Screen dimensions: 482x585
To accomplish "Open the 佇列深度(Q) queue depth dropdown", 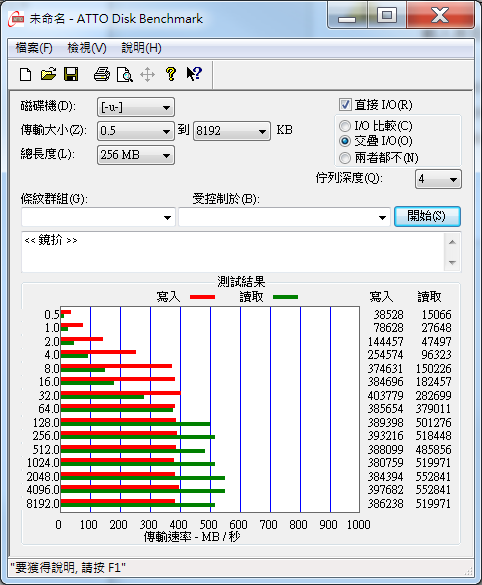I will (438, 179).
